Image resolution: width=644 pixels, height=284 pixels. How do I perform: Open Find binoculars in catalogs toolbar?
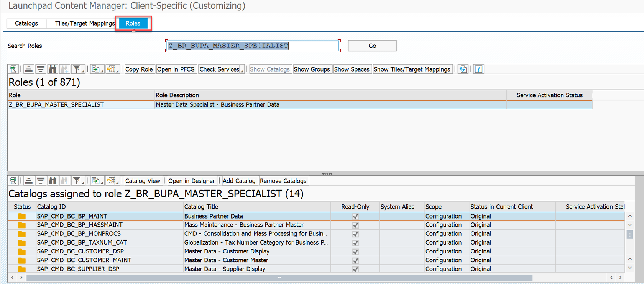click(53, 181)
